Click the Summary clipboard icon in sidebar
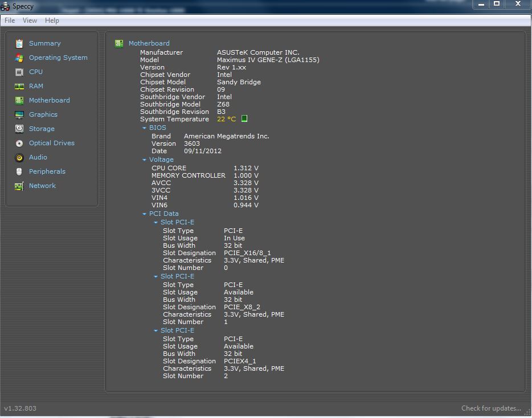Image resolution: width=532 pixels, height=418 pixels. click(x=19, y=43)
